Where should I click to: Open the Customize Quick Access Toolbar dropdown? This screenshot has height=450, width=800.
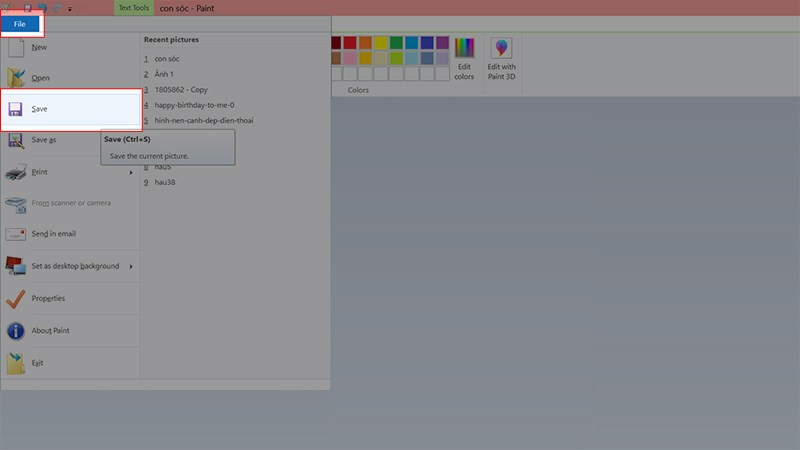click(70, 8)
